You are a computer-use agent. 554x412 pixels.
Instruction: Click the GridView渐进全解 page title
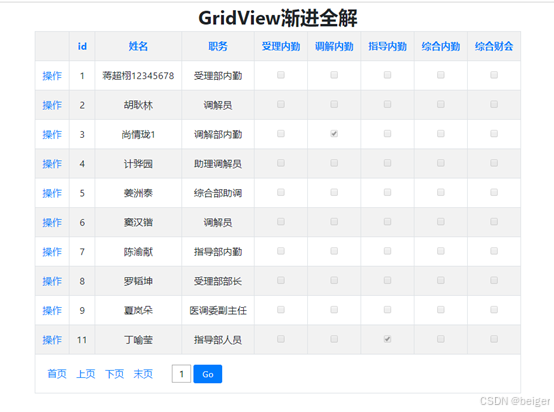pyautogui.click(x=278, y=18)
